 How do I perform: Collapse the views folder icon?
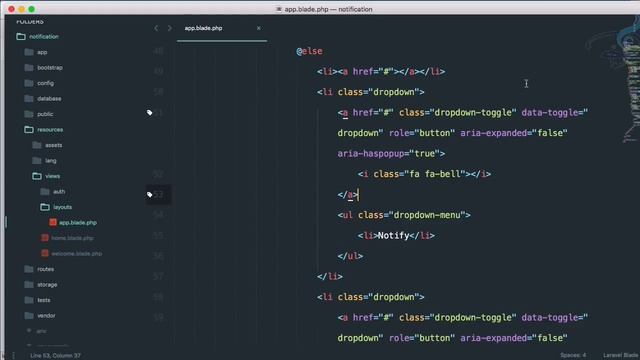pyautogui.click(x=37, y=176)
